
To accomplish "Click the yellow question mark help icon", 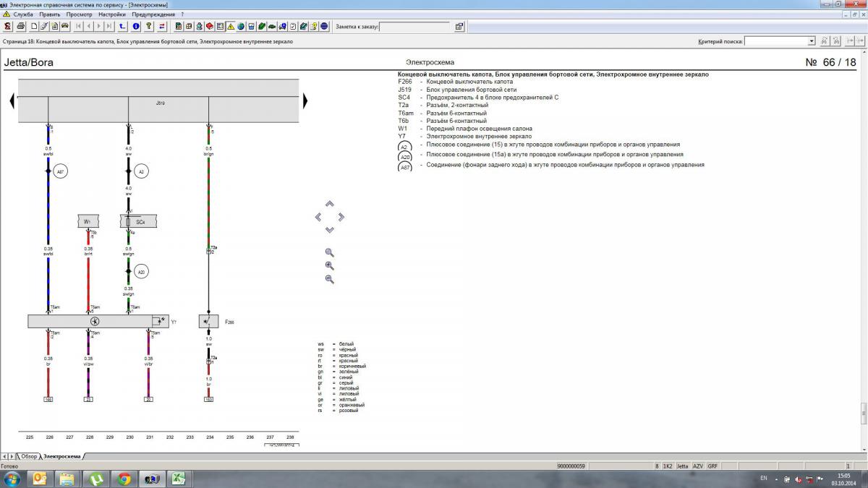I will click(148, 27).
